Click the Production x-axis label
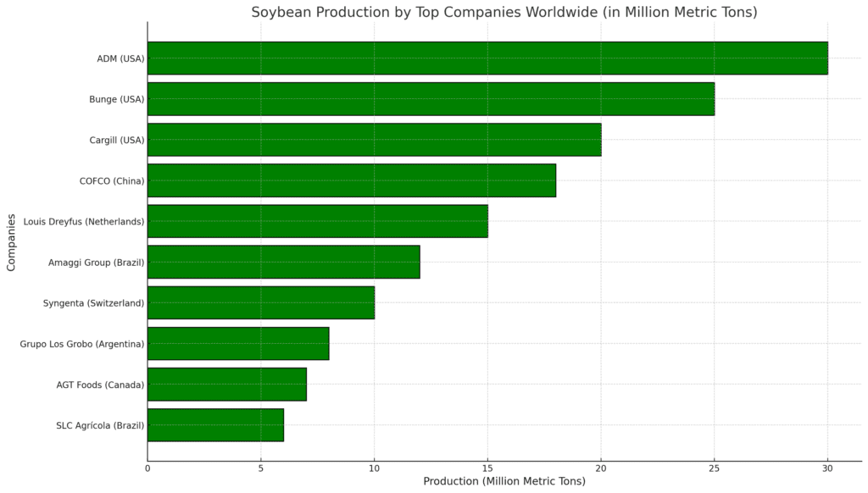The height and width of the screenshot is (493, 868). pyautogui.click(x=504, y=481)
